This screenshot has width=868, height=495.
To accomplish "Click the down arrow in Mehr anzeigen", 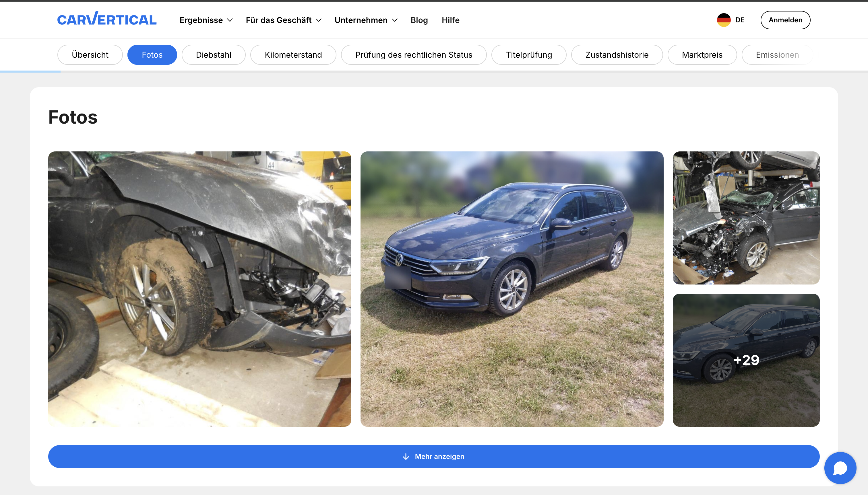I will pos(406,456).
